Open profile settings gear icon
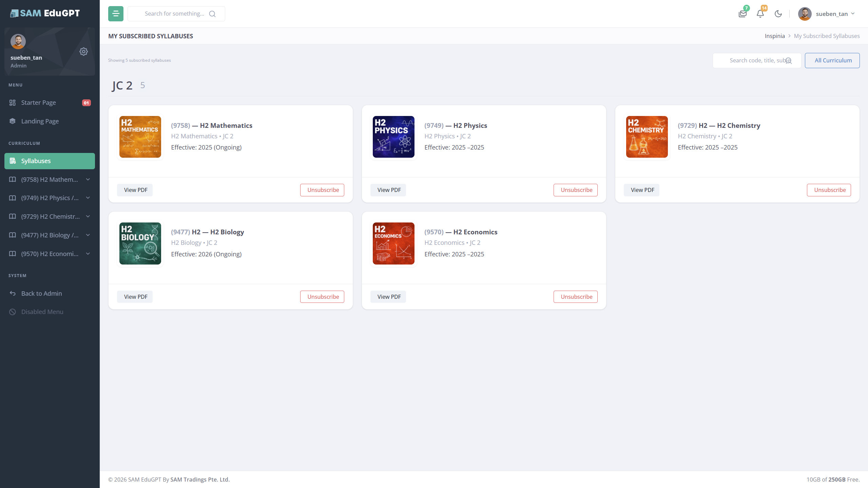 click(x=83, y=52)
